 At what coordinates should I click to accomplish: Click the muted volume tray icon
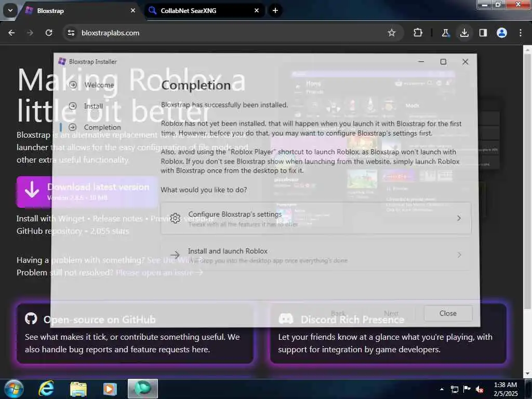tap(480, 389)
